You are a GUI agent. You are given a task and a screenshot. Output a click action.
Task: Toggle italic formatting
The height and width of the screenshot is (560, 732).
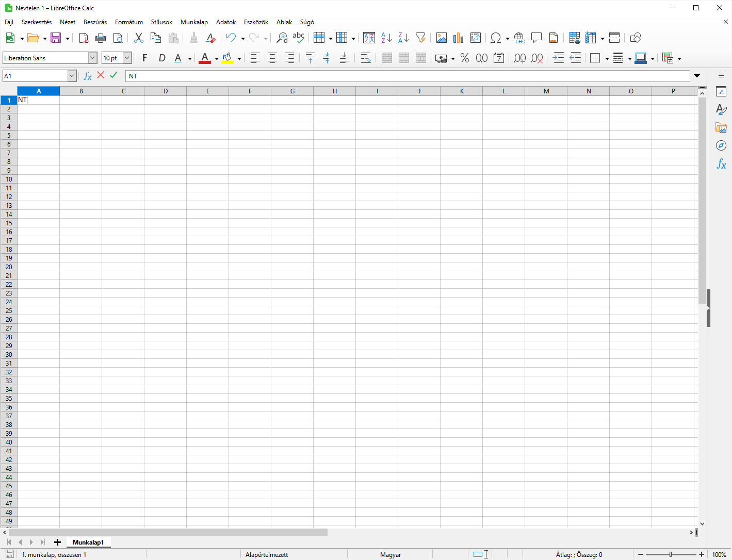(161, 58)
